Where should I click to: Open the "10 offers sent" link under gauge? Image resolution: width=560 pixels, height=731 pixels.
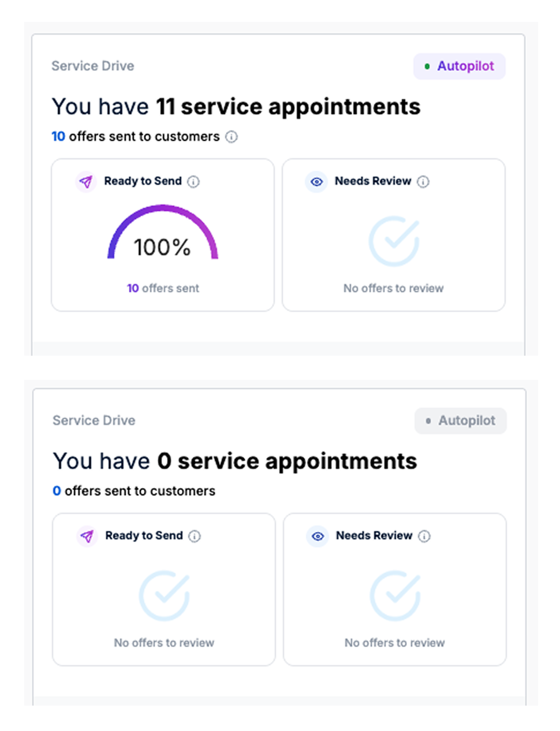point(163,288)
